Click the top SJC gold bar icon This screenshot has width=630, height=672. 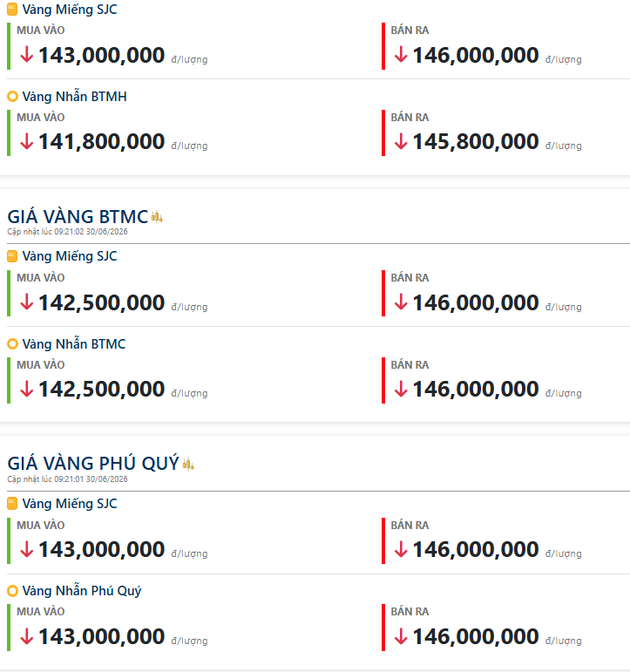pos(12,9)
